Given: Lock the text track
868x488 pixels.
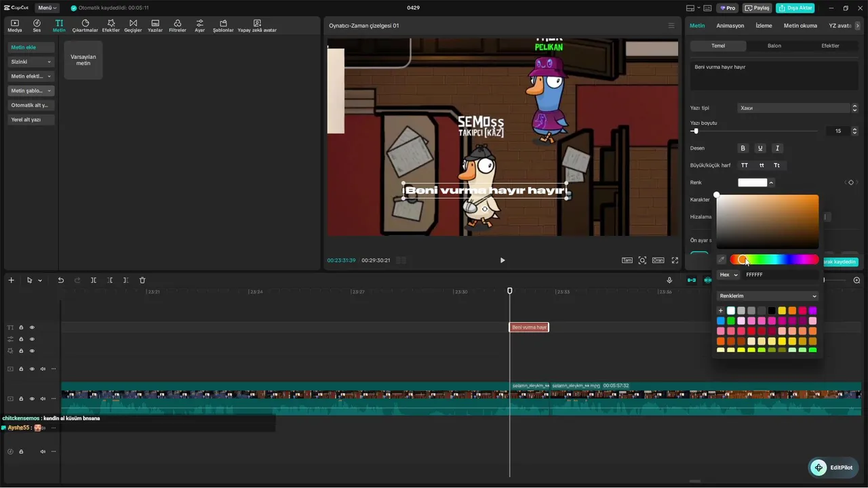Looking at the screenshot, I should pos(21,327).
